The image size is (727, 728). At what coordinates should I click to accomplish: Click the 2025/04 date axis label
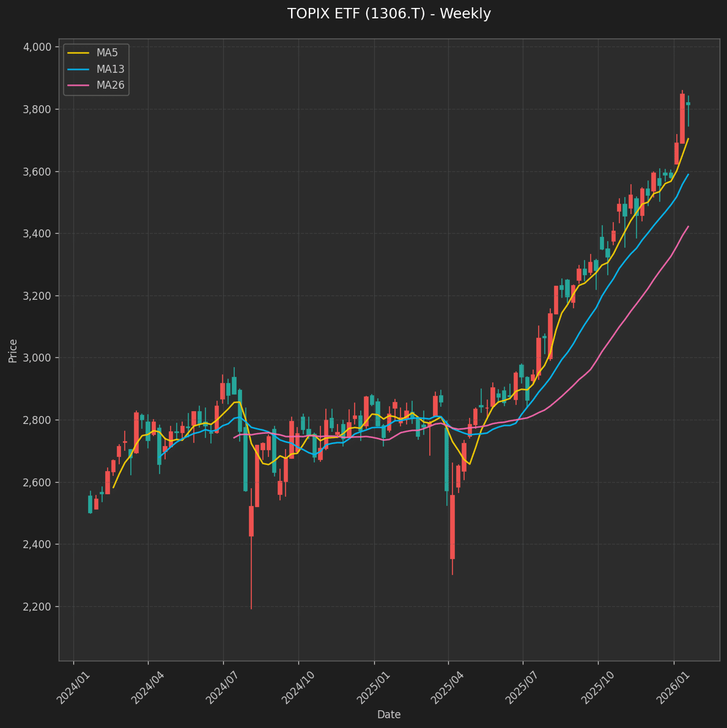[446, 688]
